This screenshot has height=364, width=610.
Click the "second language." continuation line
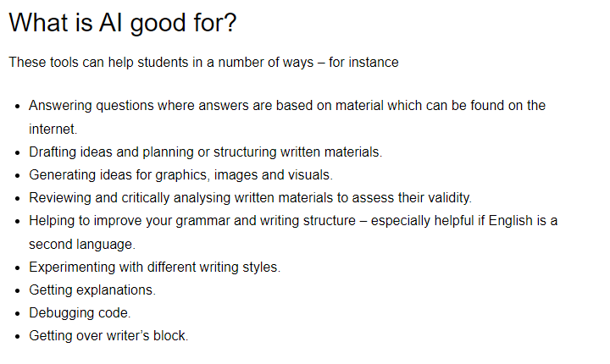[x=81, y=244]
